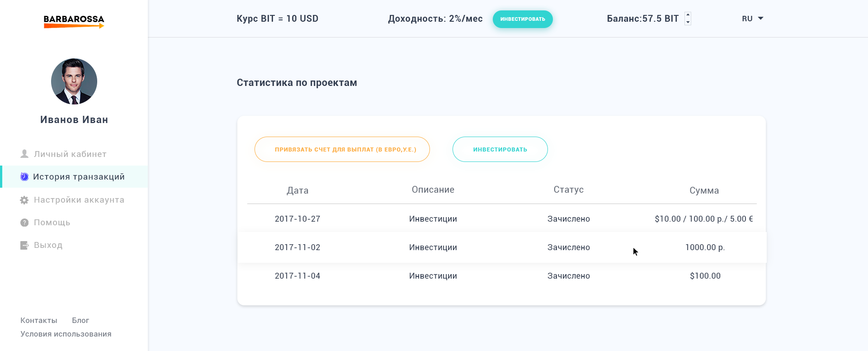Click the exit icon beside Выход
868x351 pixels.
24,245
